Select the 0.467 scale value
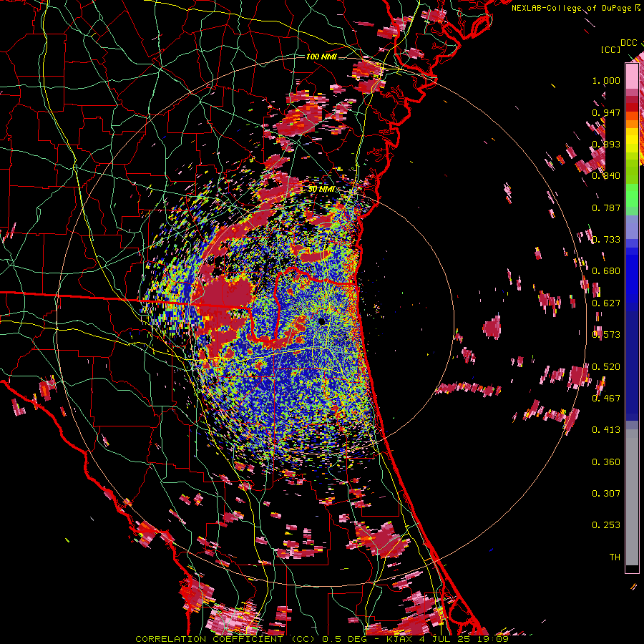 click(606, 399)
